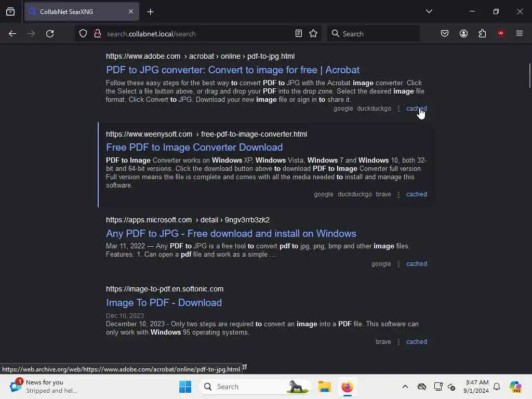Open a new tab with plus button
Viewport: 532px width, 399px height.
coord(150,12)
